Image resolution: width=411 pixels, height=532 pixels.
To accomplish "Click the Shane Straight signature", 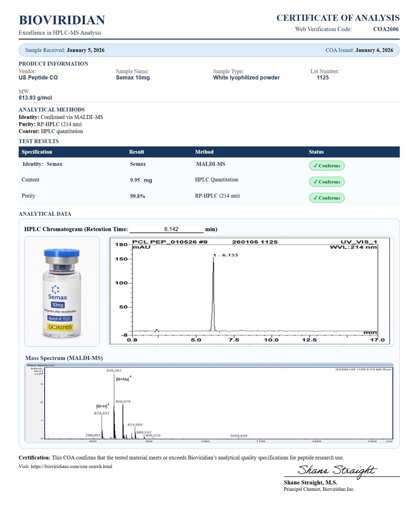I will coord(337,471).
